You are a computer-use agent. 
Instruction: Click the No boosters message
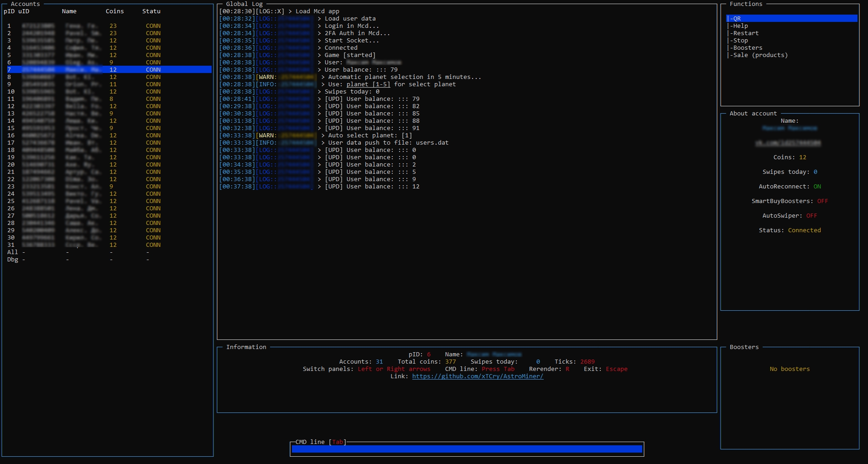[790, 369]
